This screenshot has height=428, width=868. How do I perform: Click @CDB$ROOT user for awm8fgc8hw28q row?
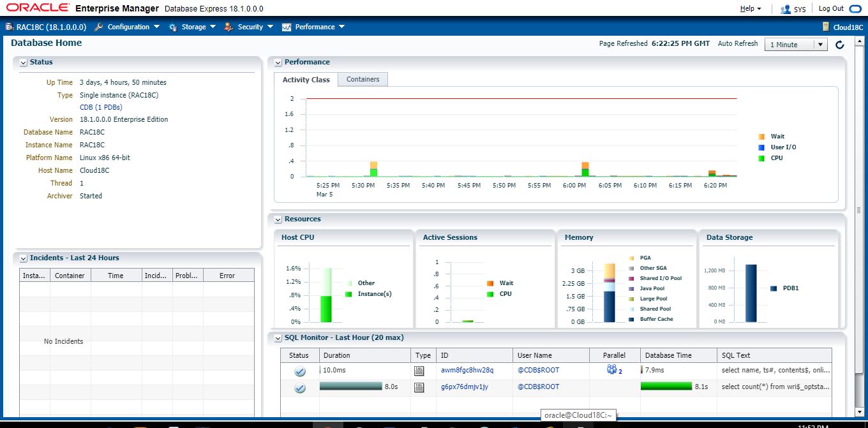538,370
